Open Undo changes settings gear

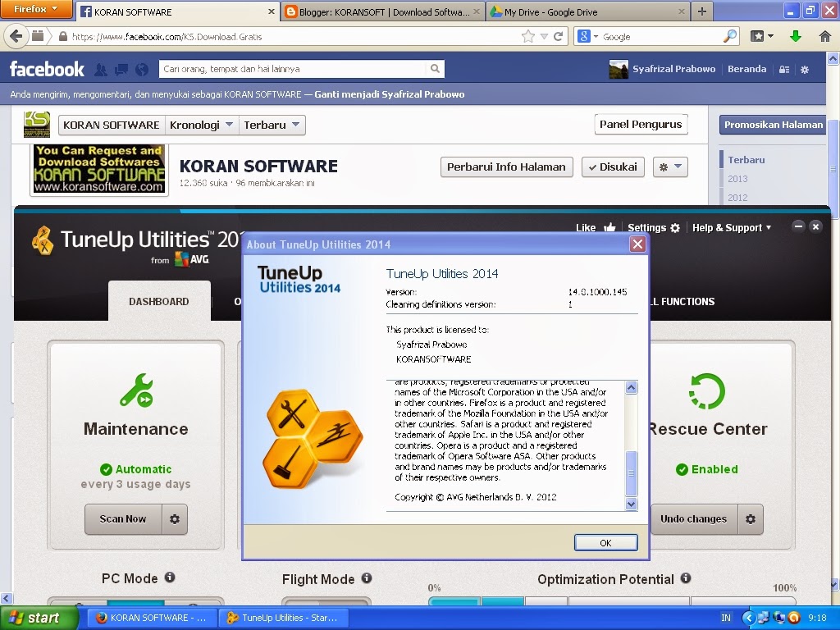pyautogui.click(x=751, y=519)
